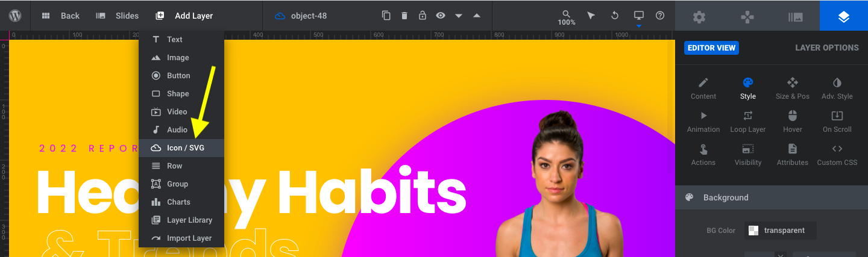Open Navigation Options tab
The height and width of the screenshot is (257, 868).
[747, 17]
